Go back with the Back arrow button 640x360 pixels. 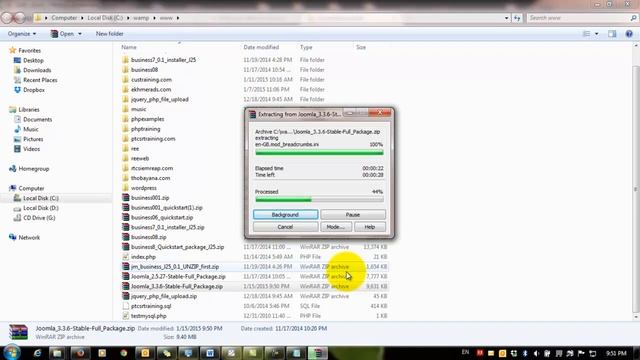[7, 18]
